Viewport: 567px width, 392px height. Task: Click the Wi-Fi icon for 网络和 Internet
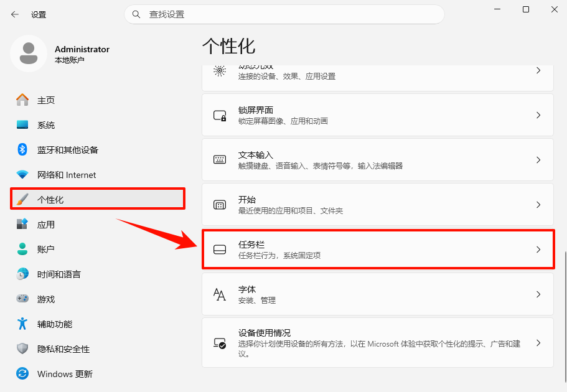coord(22,175)
